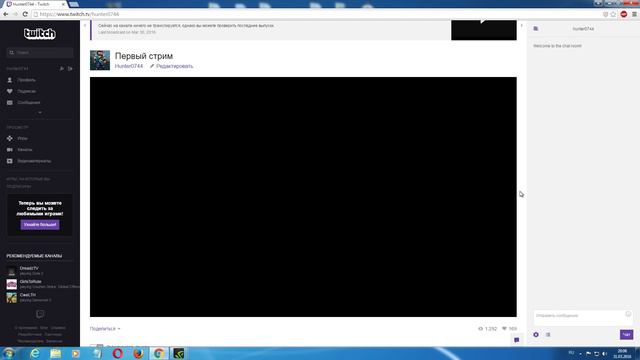Viewport: 640px width, 360px height.
Task: Open the Hunter0744 channel name link
Action: 129,66
